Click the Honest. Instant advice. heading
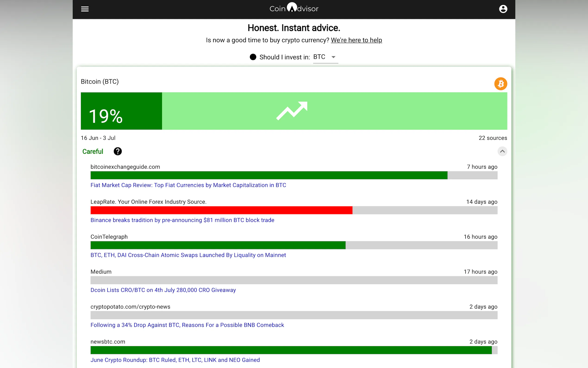 click(x=294, y=28)
